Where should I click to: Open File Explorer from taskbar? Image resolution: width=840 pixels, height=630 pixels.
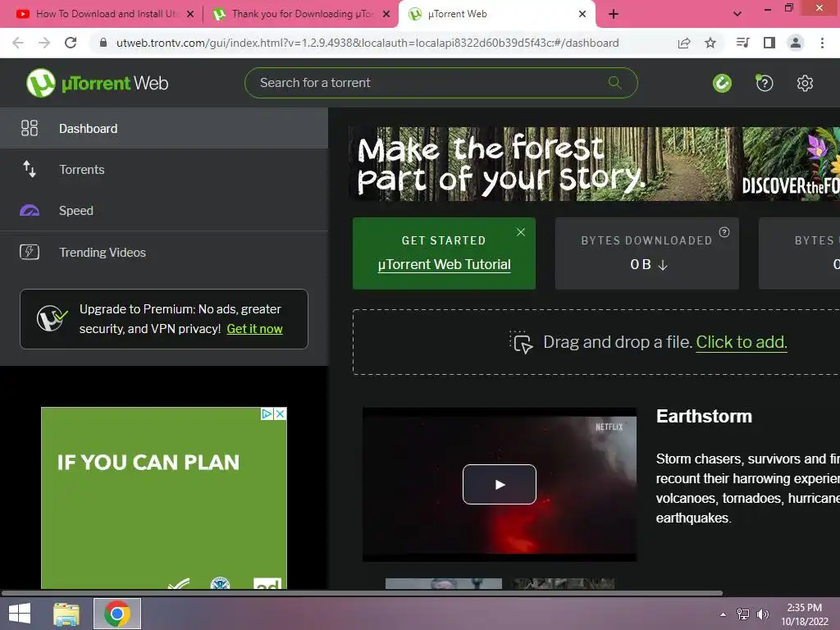[x=66, y=614]
